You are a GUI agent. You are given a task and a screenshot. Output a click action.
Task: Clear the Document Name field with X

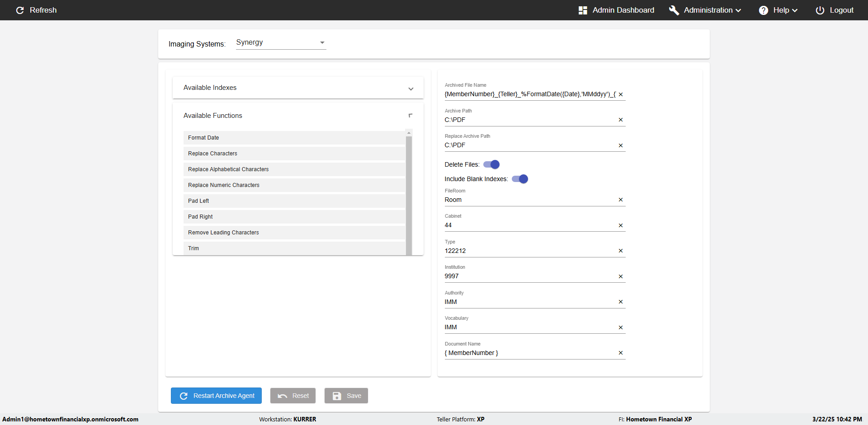621,353
